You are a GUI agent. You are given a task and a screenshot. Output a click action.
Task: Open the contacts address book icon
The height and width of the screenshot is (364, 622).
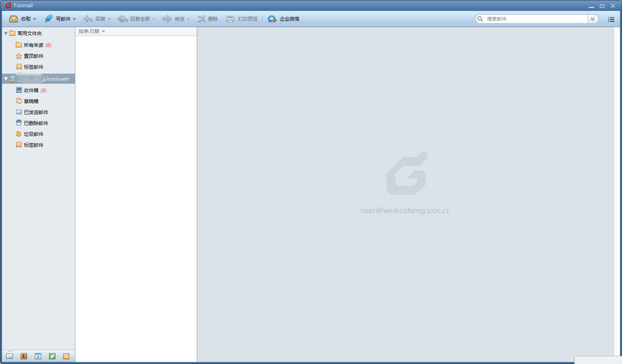[23, 356]
